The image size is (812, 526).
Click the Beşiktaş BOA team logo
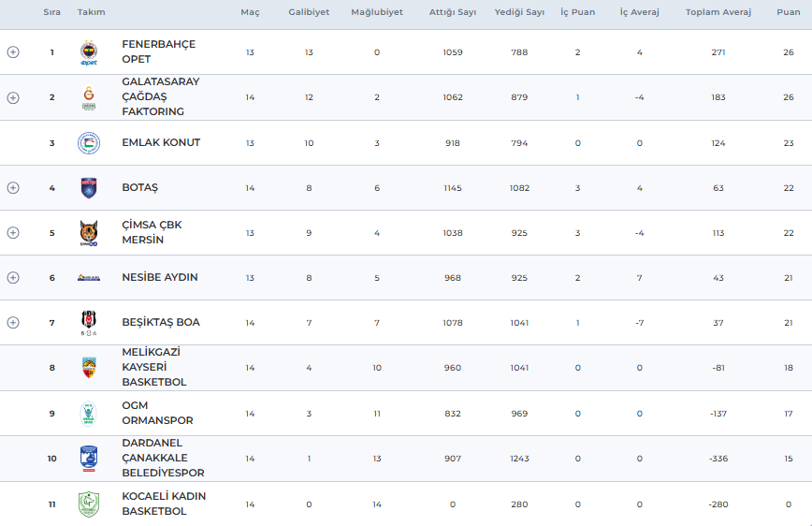[89, 323]
